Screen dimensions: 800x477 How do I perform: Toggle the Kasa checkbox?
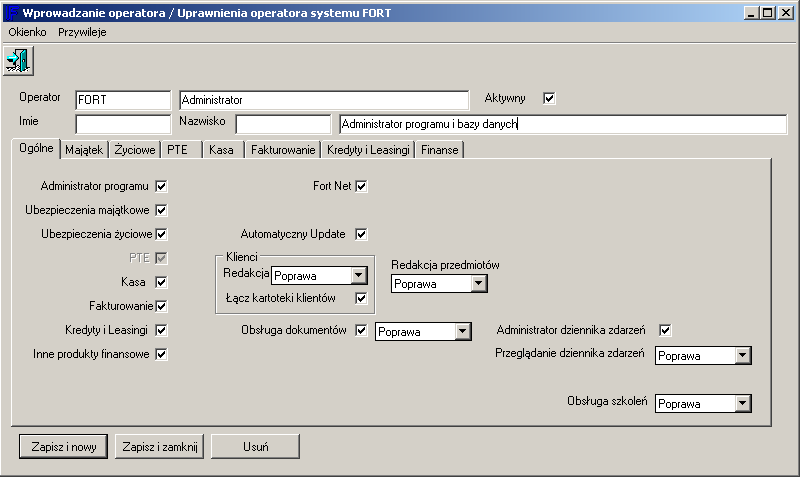(161, 282)
